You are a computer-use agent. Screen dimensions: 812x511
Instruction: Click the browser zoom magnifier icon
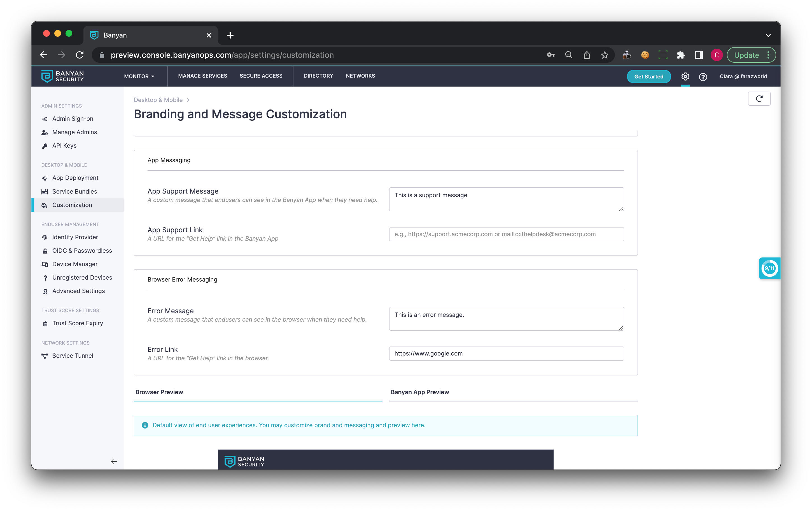pos(568,55)
